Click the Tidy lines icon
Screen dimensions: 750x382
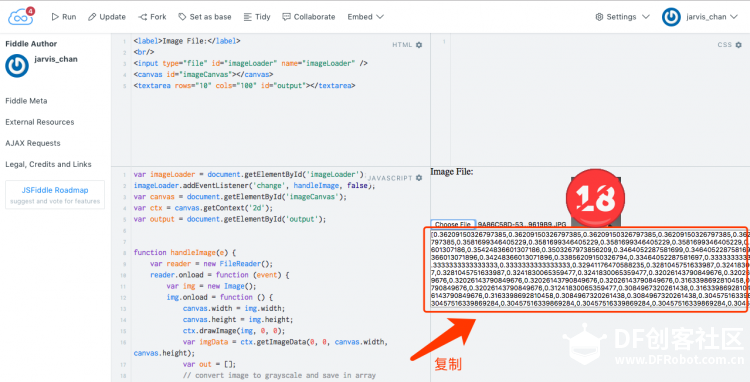tap(247, 17)
